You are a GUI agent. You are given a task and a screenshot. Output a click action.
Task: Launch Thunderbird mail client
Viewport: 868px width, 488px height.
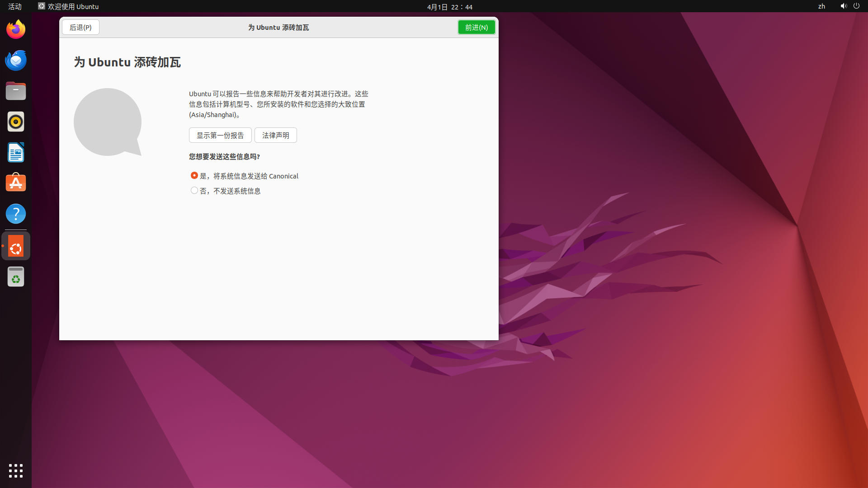[16, 61]
